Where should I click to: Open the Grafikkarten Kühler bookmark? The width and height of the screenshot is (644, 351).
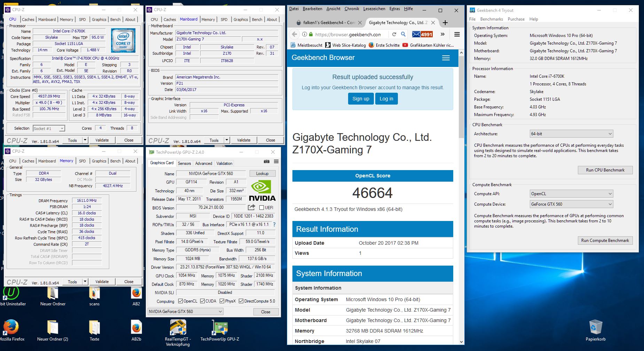click(x=428, y=45)
